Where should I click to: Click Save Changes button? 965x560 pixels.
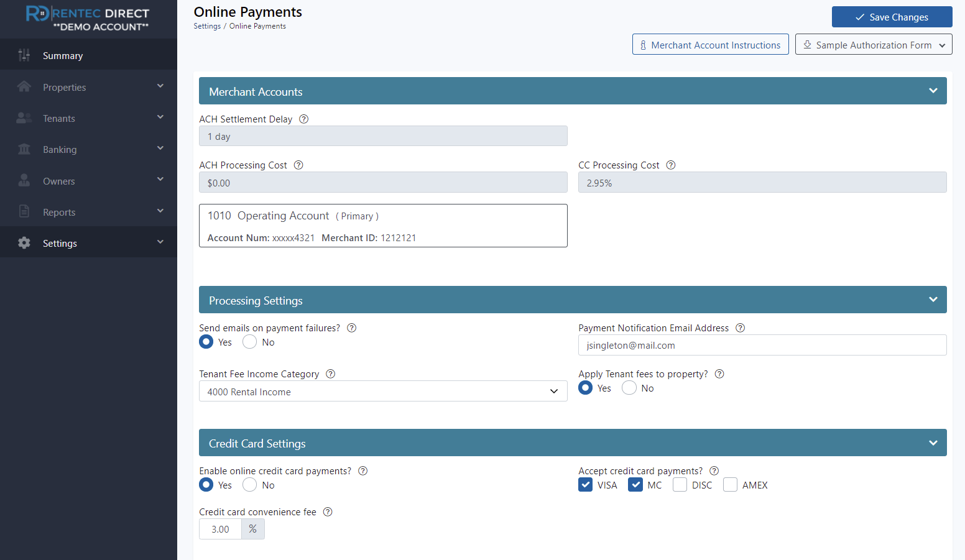click(x=892, y=17)
